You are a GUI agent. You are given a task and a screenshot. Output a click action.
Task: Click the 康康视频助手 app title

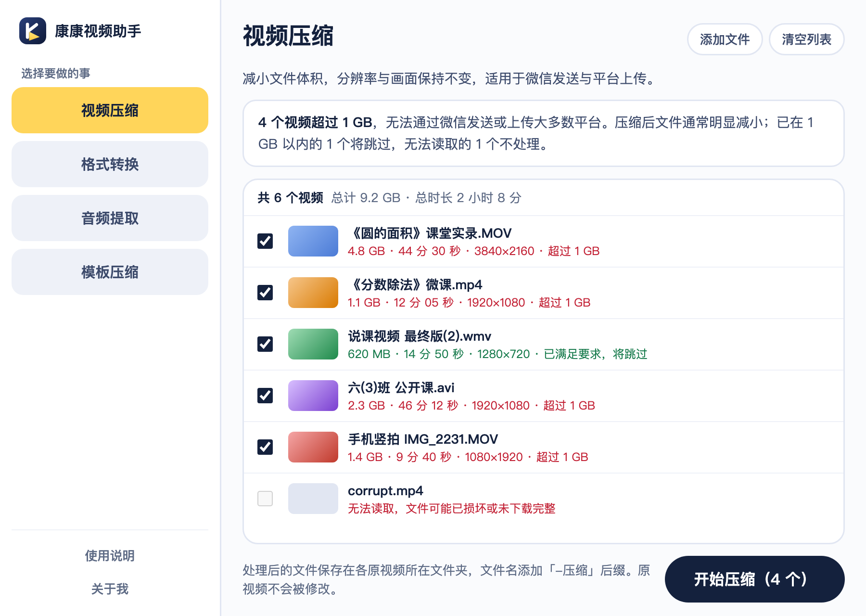pyautogui.click(x=98, y=31)
